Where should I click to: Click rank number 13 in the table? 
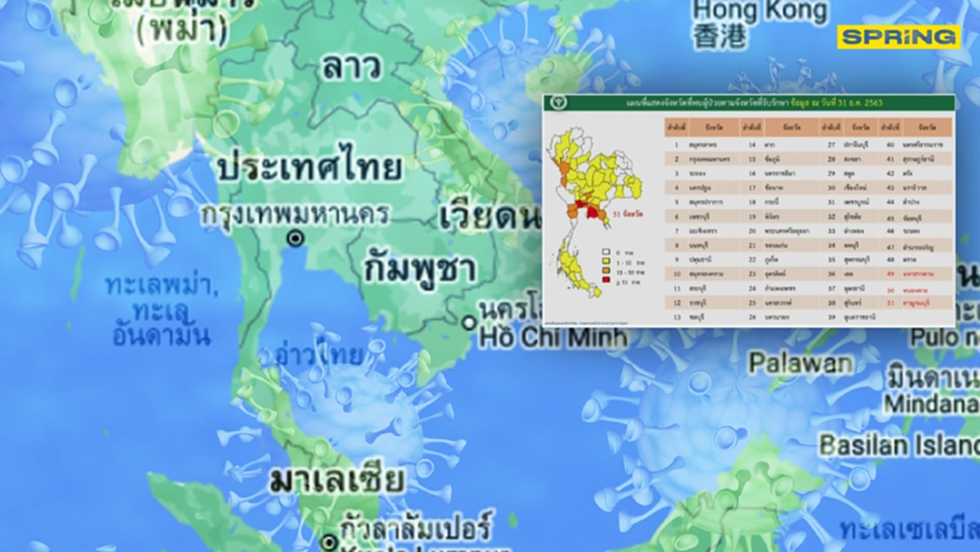click(676, 317)
